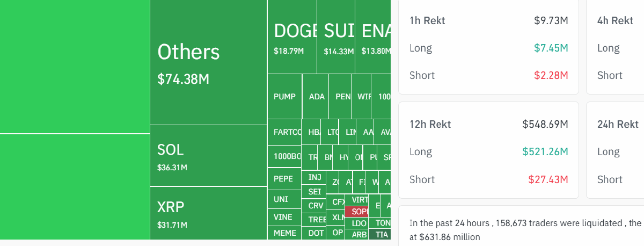Select the SOL liquidation tile
Image resolution: width=644 pixels, height=246 pixels.
[208, 156]
